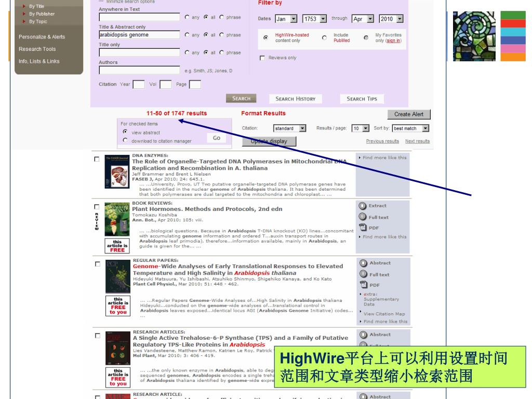The width and height of the screenshot is (532, 399).
Task: Click Update display button
Action: (269, 141)
